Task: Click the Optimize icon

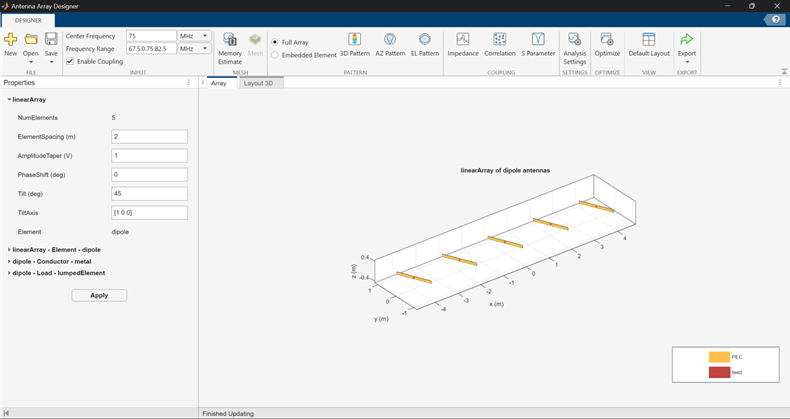Action: tap(607, 40)
